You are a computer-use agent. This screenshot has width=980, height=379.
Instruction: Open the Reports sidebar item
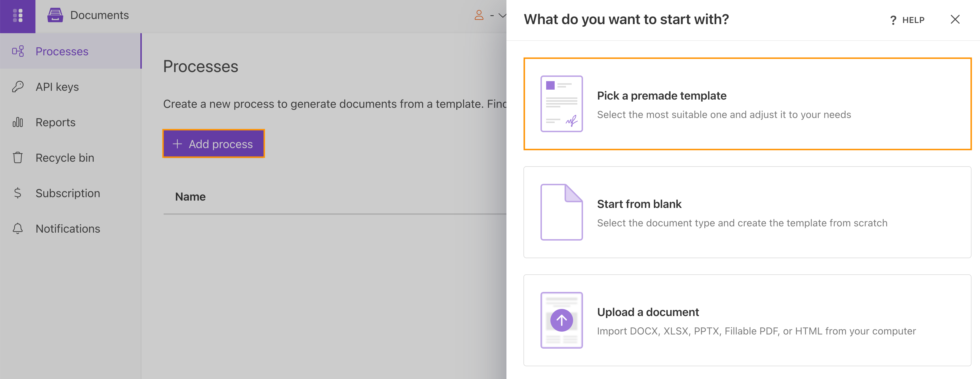click(71, 122)
